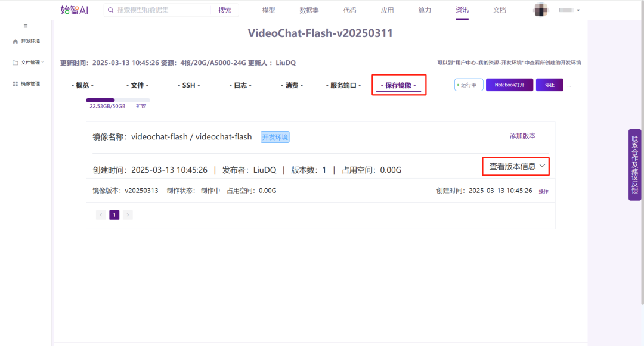Toggle the hamburger menu in sidebar
Viewport: 644px width, 346px height.
tap(26, 26)
